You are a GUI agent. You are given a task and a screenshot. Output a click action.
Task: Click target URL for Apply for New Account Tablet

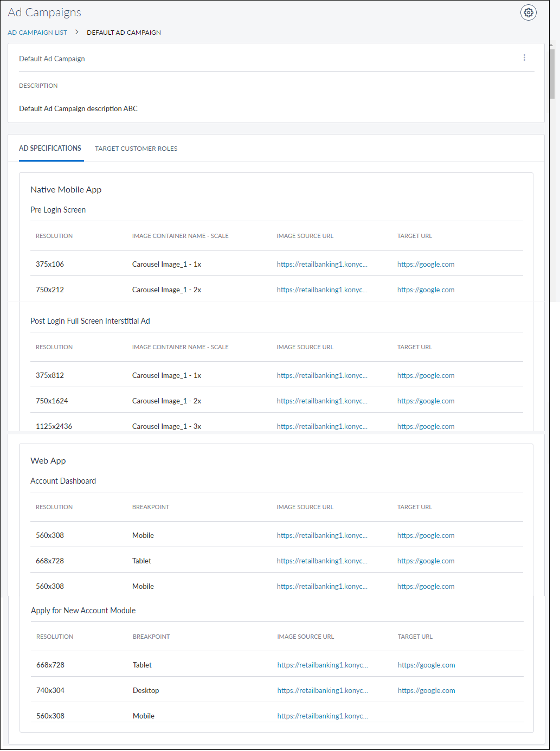point(426,665)
